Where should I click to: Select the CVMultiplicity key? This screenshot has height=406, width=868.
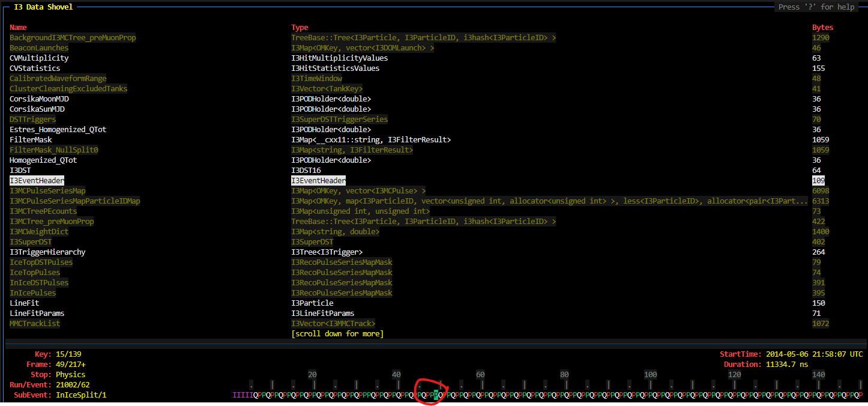pyautogui.click(x=39, y=58)
